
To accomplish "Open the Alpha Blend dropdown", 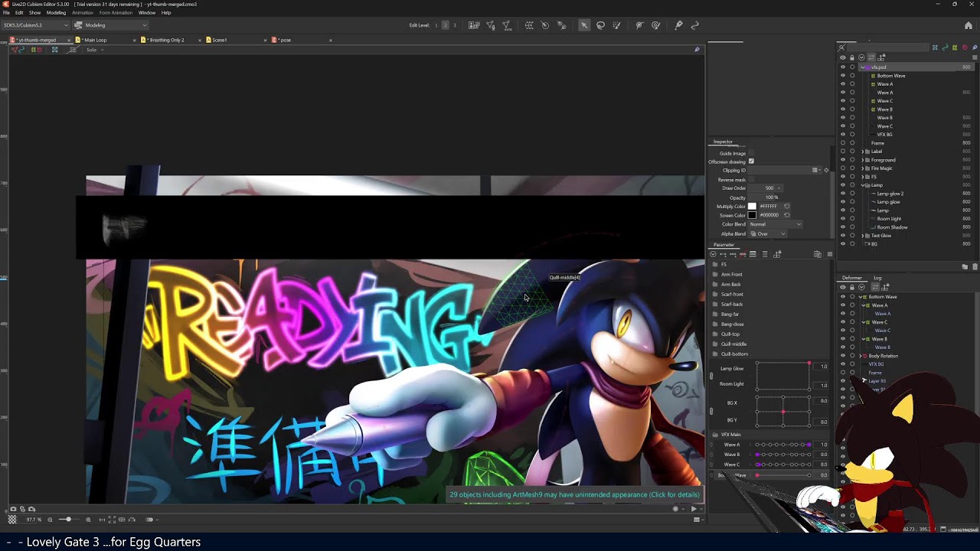I will tap(767, 233).
